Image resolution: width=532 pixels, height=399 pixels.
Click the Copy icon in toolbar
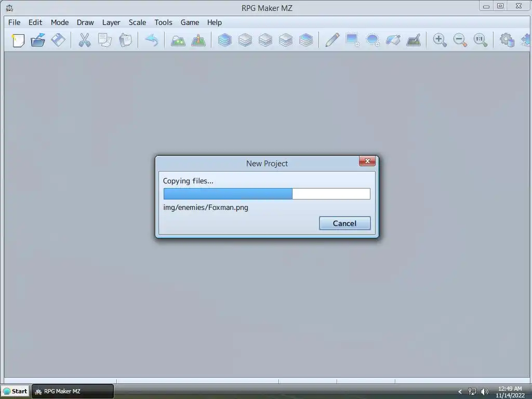[x=105, y=41]
